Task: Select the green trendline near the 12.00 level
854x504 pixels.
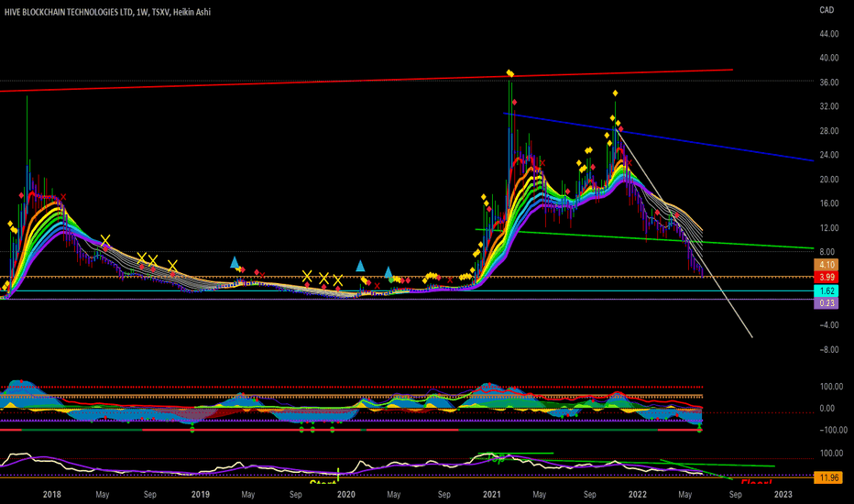Action: (x=644, y=238)
